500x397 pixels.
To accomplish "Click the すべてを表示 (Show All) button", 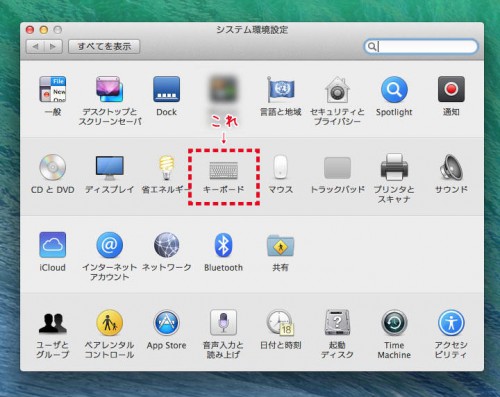I will [104, 46].
